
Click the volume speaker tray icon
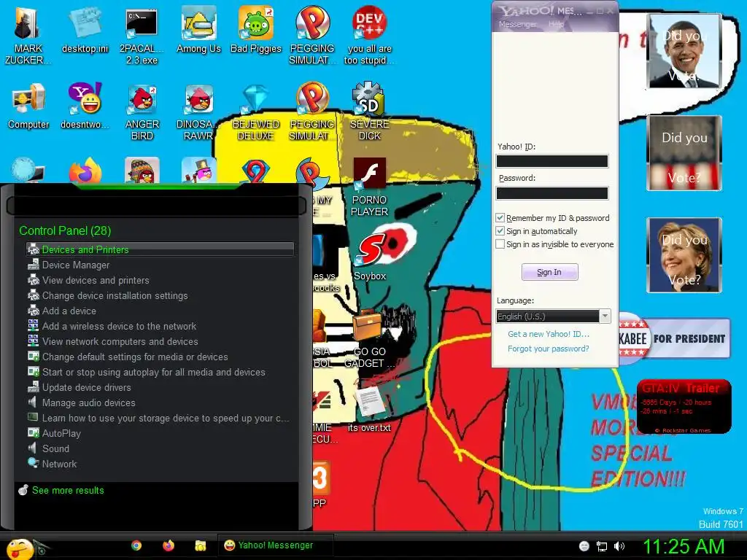[x=619, y=546]
